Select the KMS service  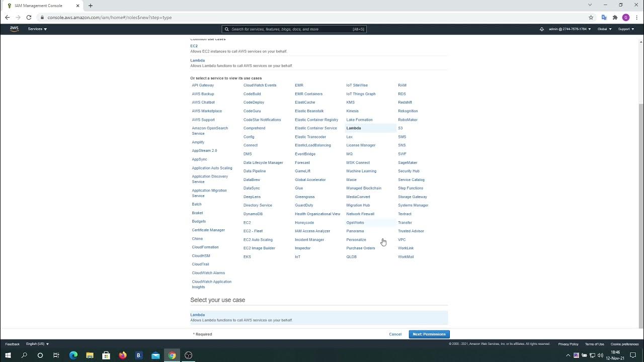tap(351, 103)
